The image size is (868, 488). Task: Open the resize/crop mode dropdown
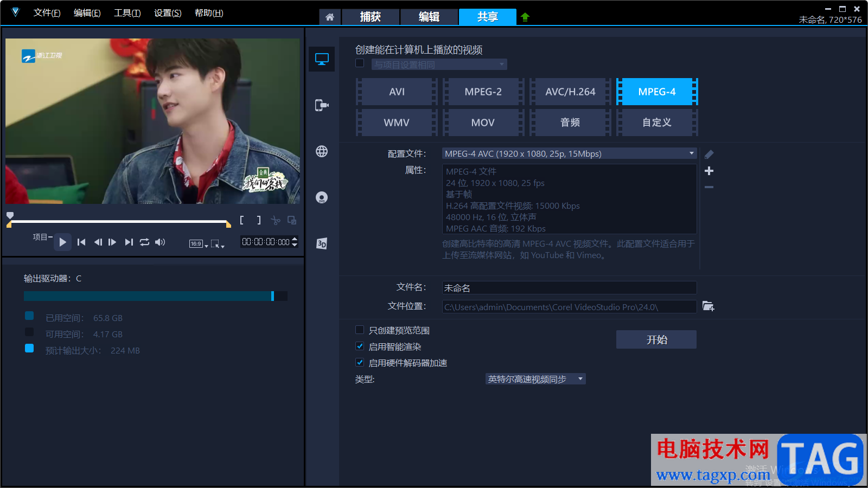(218, 243)
